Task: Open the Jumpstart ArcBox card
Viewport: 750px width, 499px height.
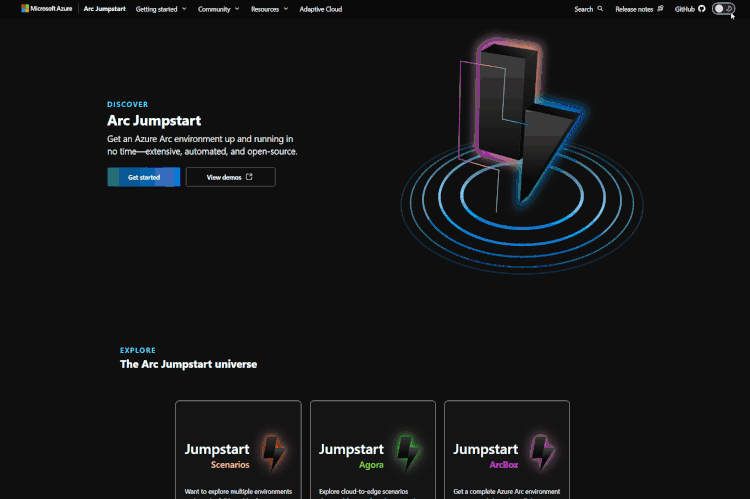Action: click(507, 450)
